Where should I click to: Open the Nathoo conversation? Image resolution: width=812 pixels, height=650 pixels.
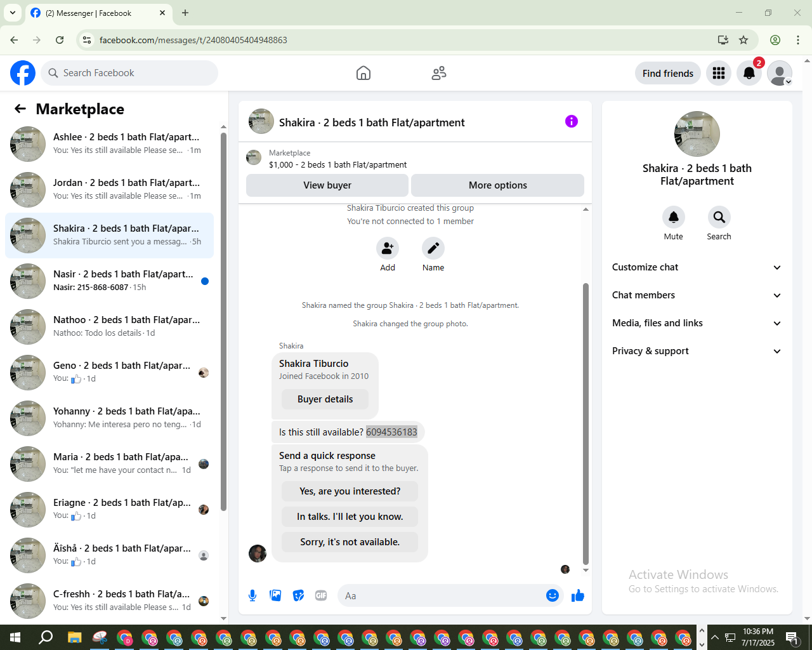[109, 326]
